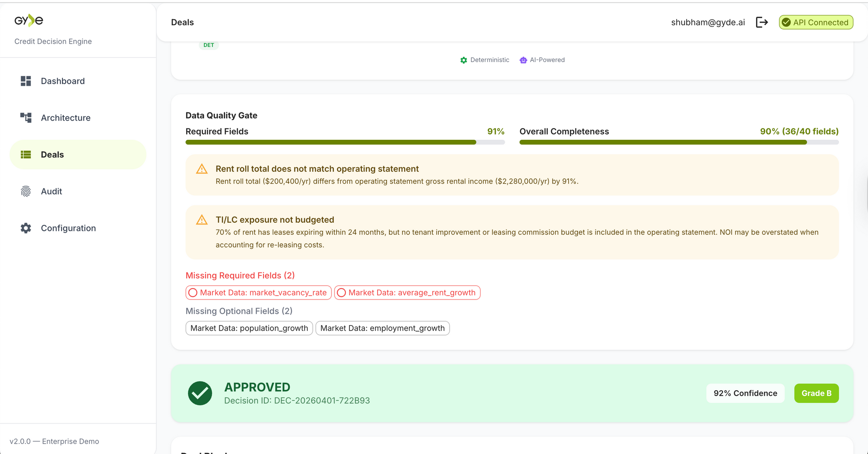Click the Architecture diagram icon
The width and height of the screenshot is (868, 454).
(26, 118)
